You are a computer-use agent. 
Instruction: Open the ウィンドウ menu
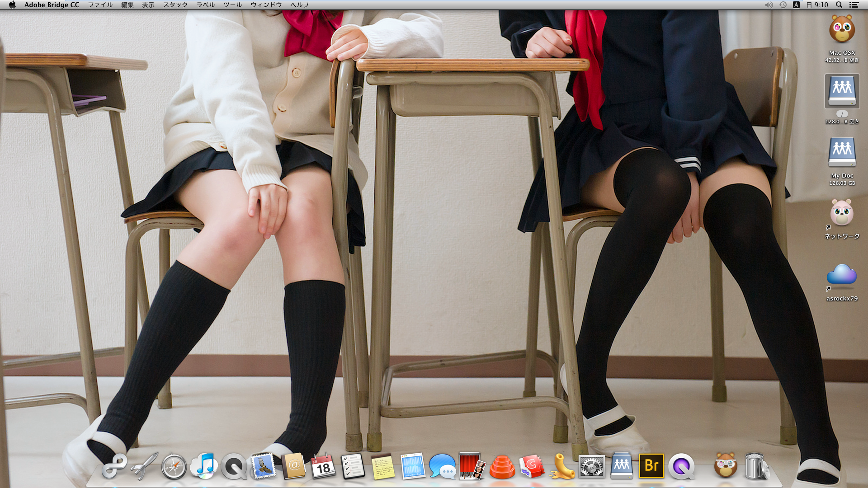[x=266, y=5]
